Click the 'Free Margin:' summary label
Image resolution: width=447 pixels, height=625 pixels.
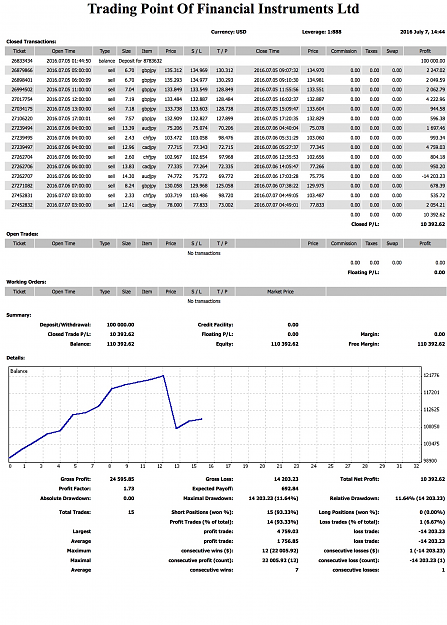coord(364,344)
